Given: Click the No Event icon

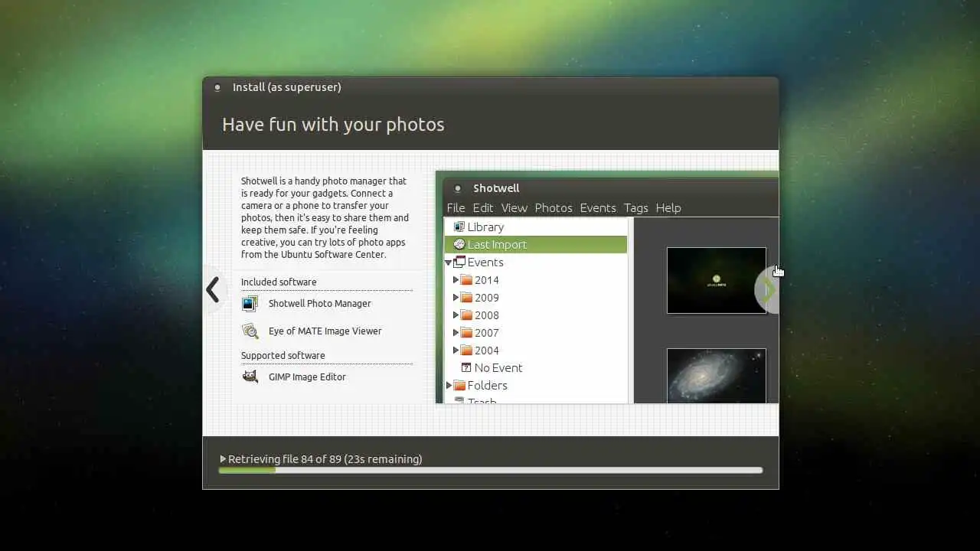Looking at the screenshot, I should click(466, 368).
